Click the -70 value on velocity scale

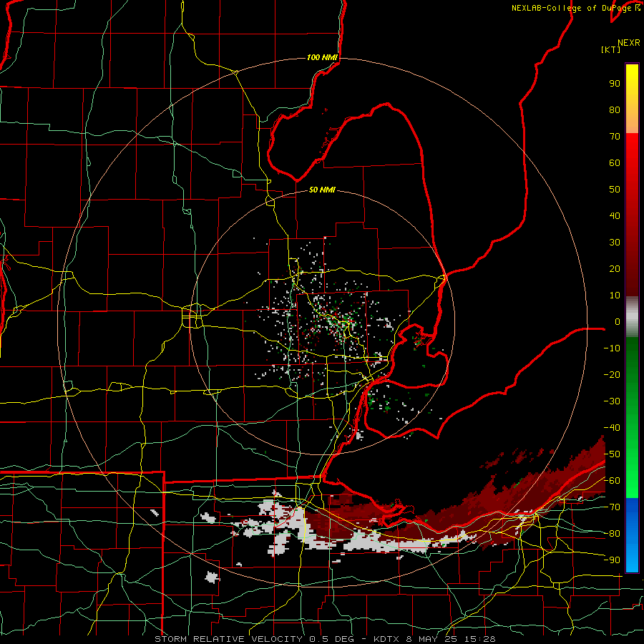coord(612,507)
